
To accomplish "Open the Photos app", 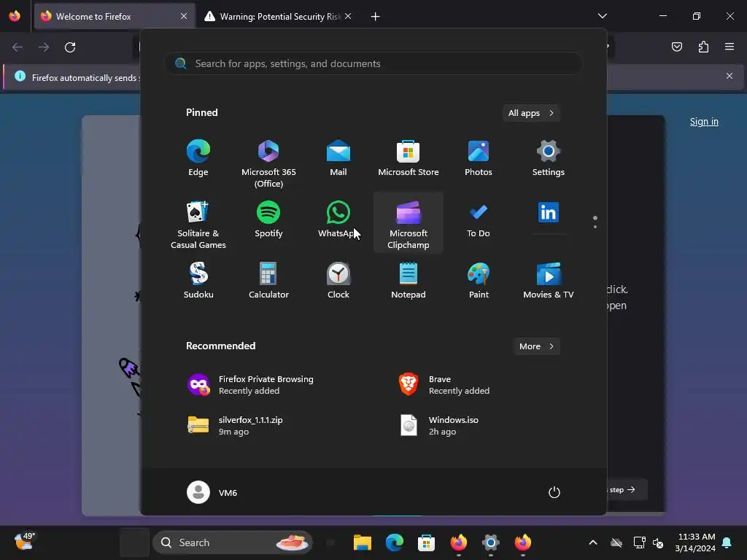I will click(x=479, y=158).
